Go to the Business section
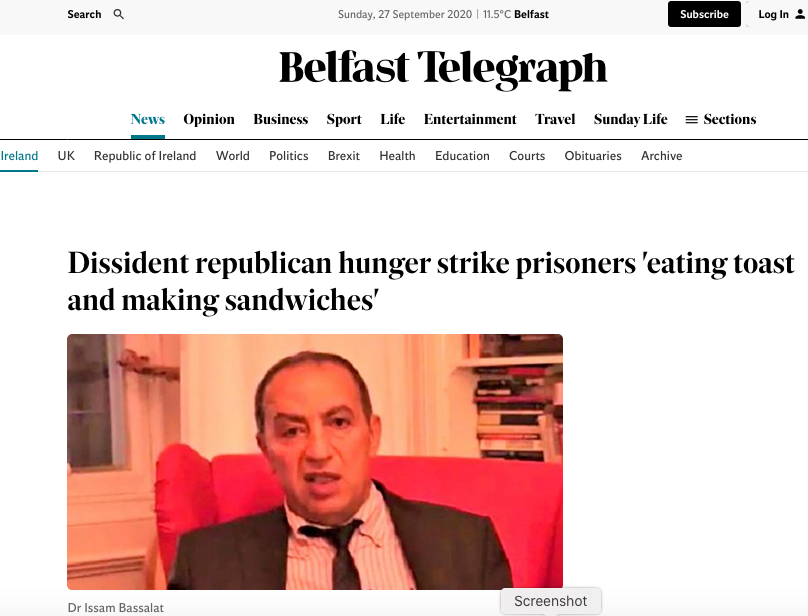The height and width of the screenshot is (616, 808). pos(280,119)
